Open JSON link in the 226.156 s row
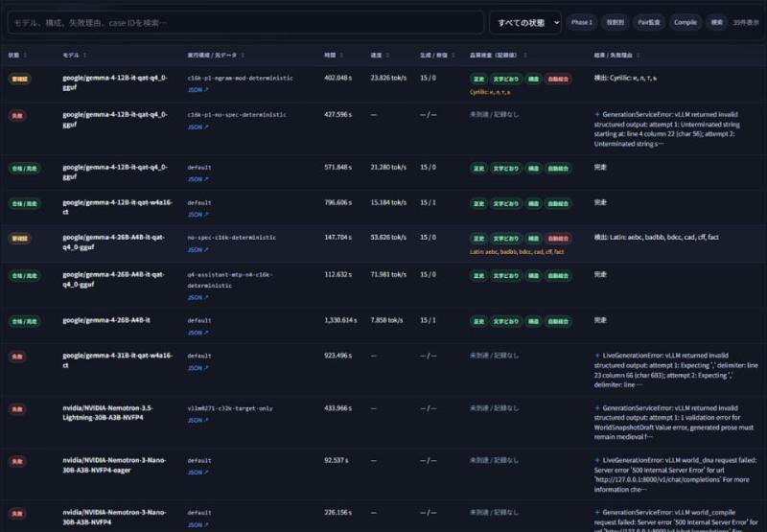Screen dimensions: 767x532 (198, 524)
